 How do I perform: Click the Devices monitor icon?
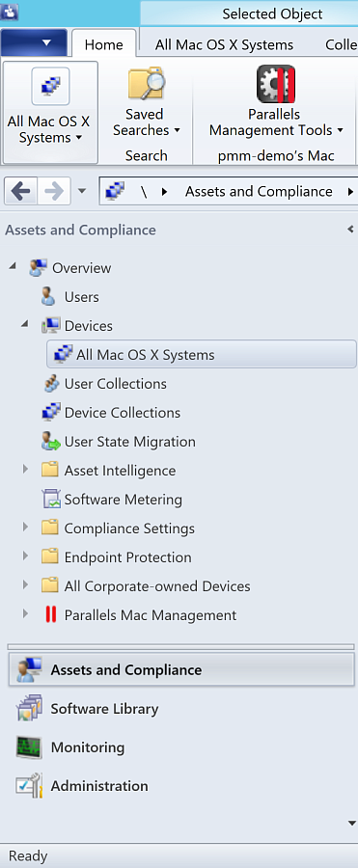click(x=51, y=326)
